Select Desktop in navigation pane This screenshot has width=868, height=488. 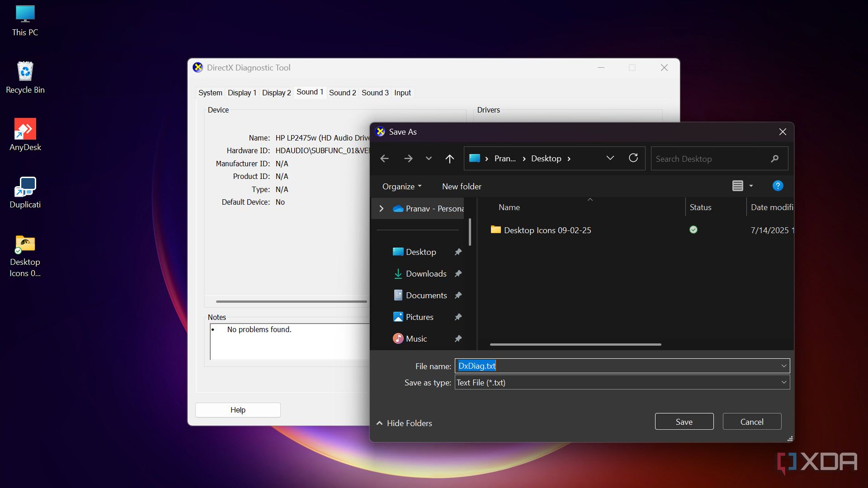click(x=415, y=252)
